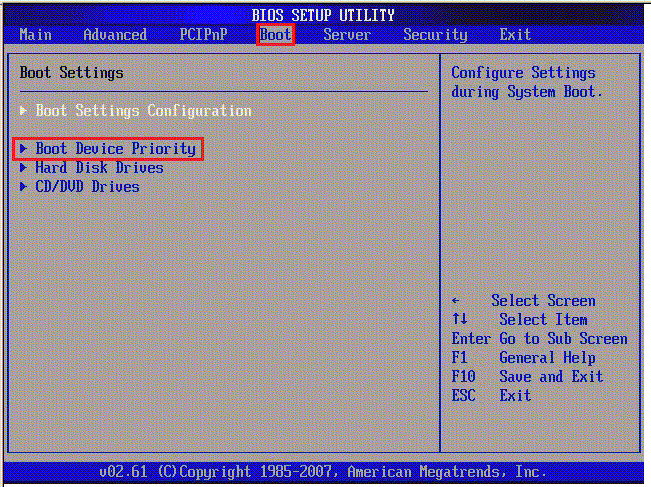Select the Exit tab in top menu
This screenshot has width=651, height=487.
[515, 35]
